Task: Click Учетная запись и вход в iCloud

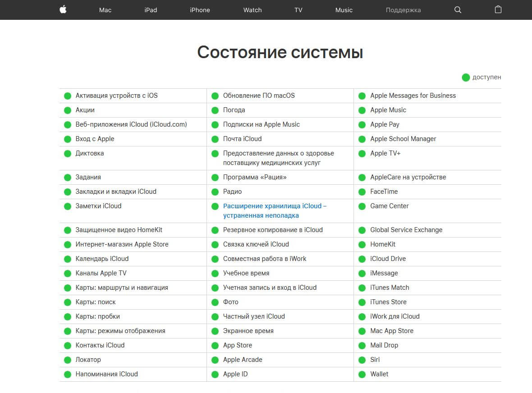Action: point(270,288)
